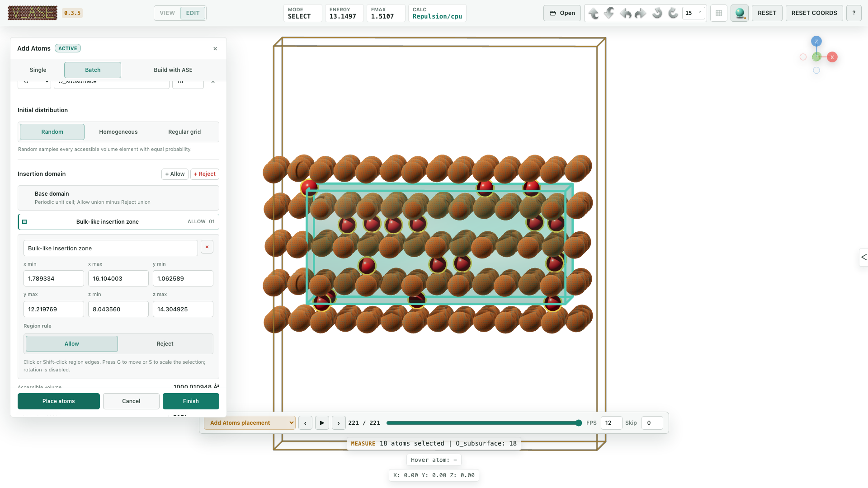Image resolution: width=868 pixels, height=488 pixels.
Task: Click RESET COORDS
Action: (814, 13)
